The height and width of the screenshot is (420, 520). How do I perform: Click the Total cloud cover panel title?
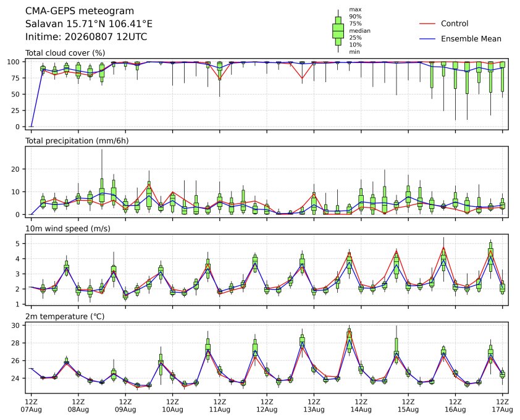65,53
